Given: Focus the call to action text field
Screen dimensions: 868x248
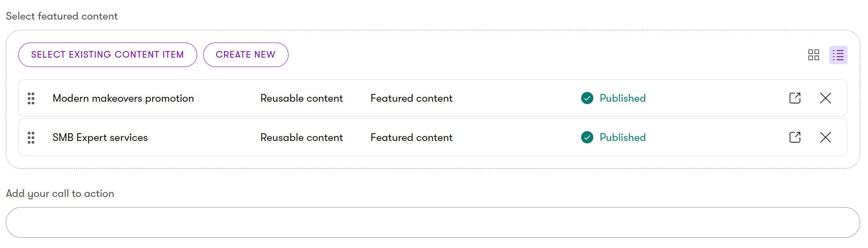Looking at the screenshot, I should pos(433,222).
